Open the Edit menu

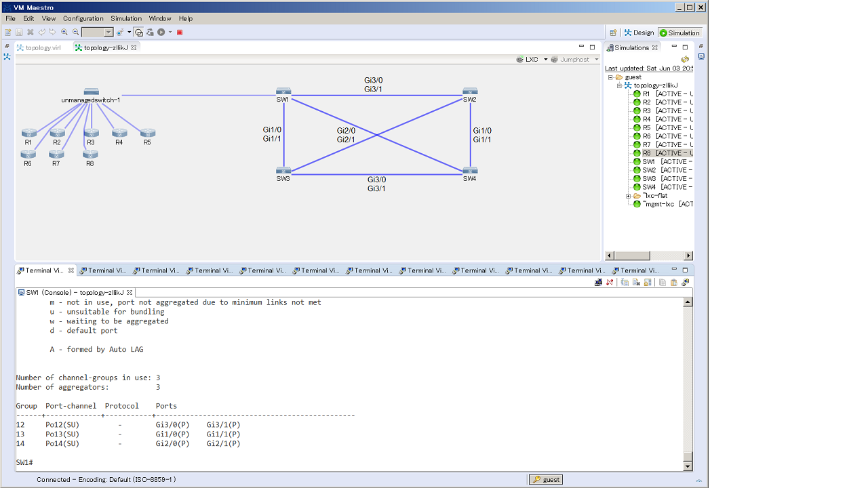[28, 18]
